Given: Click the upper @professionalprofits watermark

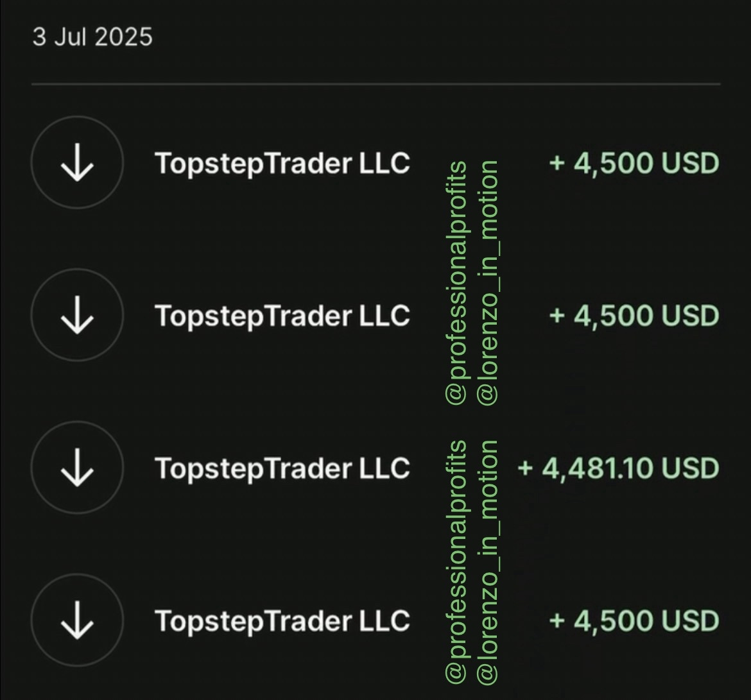Looking at the screenshot, I should [456, 282].
